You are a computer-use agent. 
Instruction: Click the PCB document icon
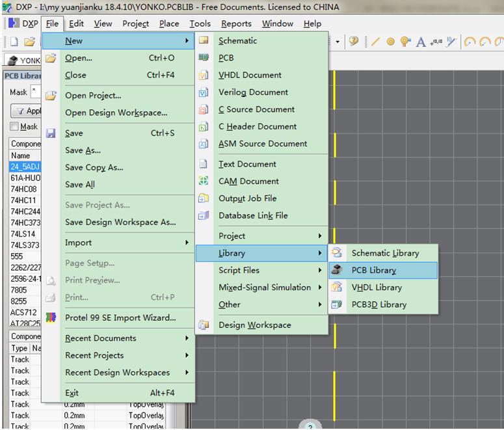(x=204, y=57)
